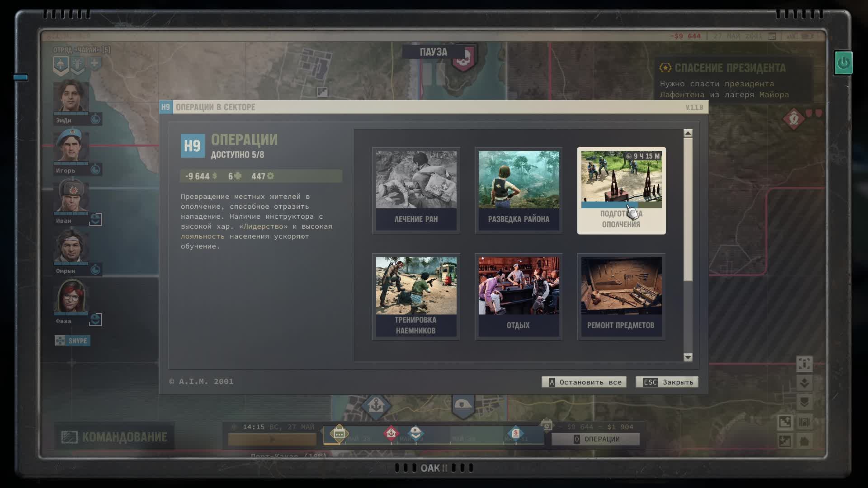
Task: Close the operations dialog with Закрыть
Action: point(667,382)
